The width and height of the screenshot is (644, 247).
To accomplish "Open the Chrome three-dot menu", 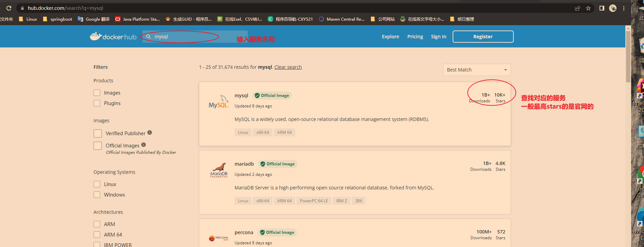I will (624, 8).
